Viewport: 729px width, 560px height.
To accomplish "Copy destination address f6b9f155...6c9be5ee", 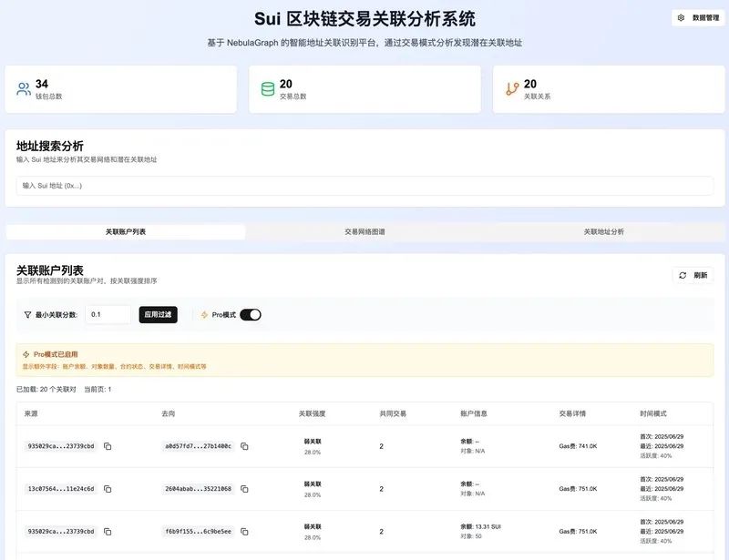I will coord(244,532).
